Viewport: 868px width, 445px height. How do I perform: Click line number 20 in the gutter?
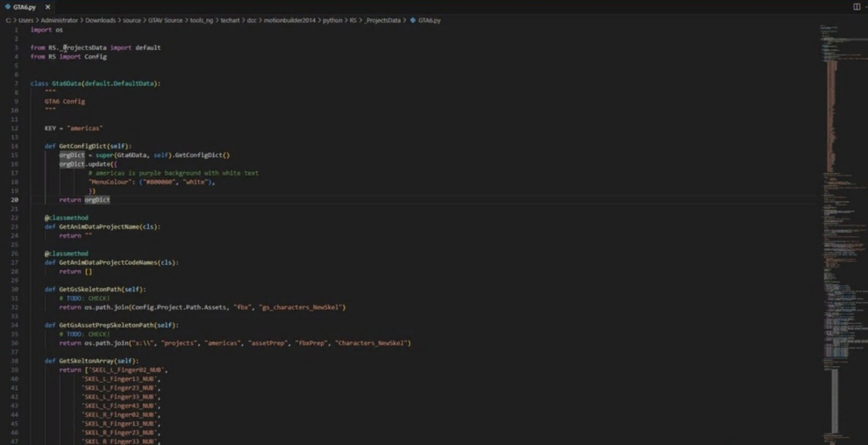pyautogui.click(x=15, y=200)
